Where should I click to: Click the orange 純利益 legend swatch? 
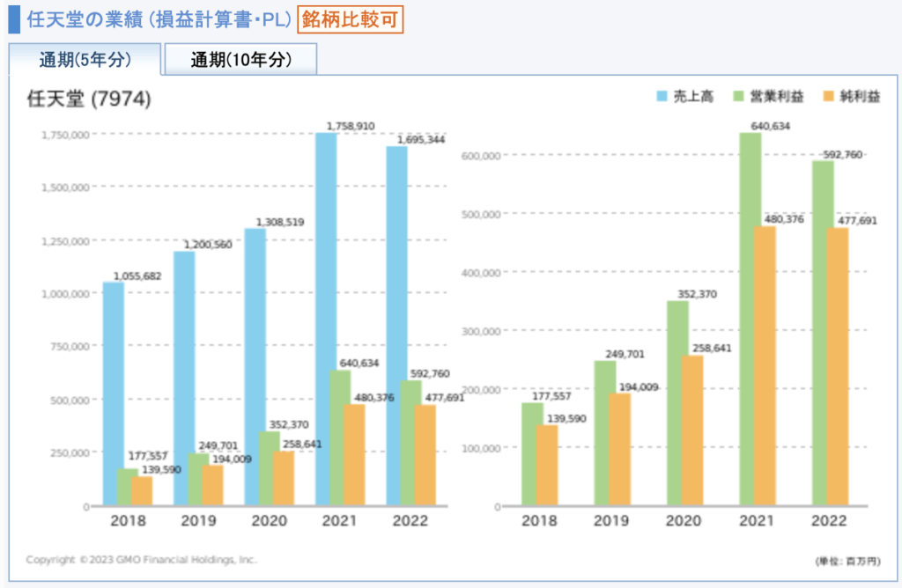pyautogui.click(x=828, y=96)
